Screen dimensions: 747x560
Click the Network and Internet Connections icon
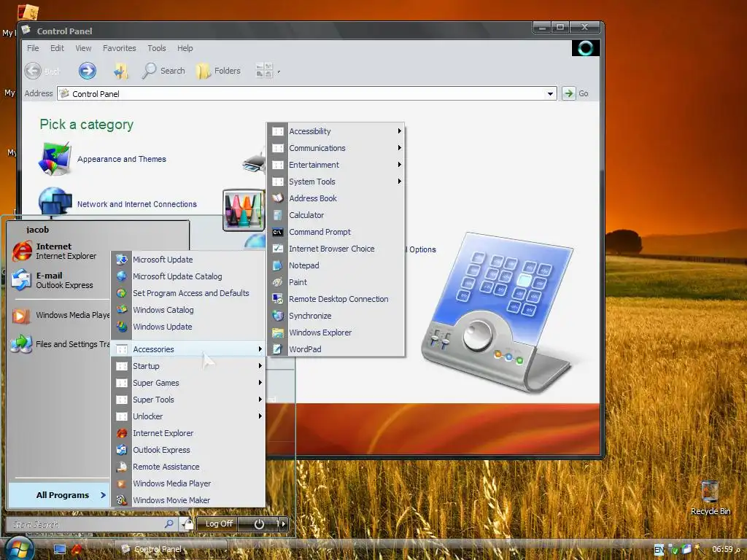click(55, 202)
